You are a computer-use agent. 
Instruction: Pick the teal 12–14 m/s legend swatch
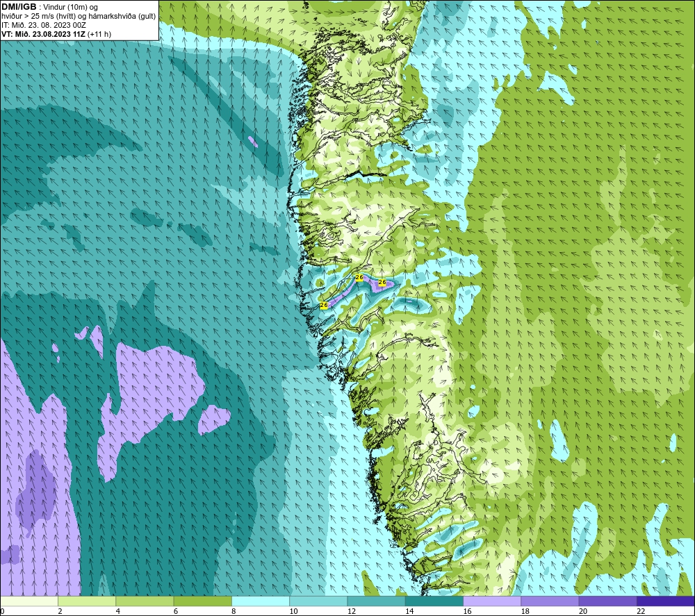click(376, 601)
